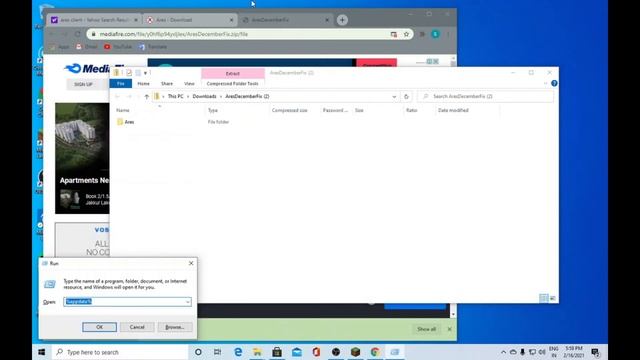Click the Forward arrow in File Explorer
This screenshot has height=360, width=640.
pyautogui.click(x=129, y=97)
